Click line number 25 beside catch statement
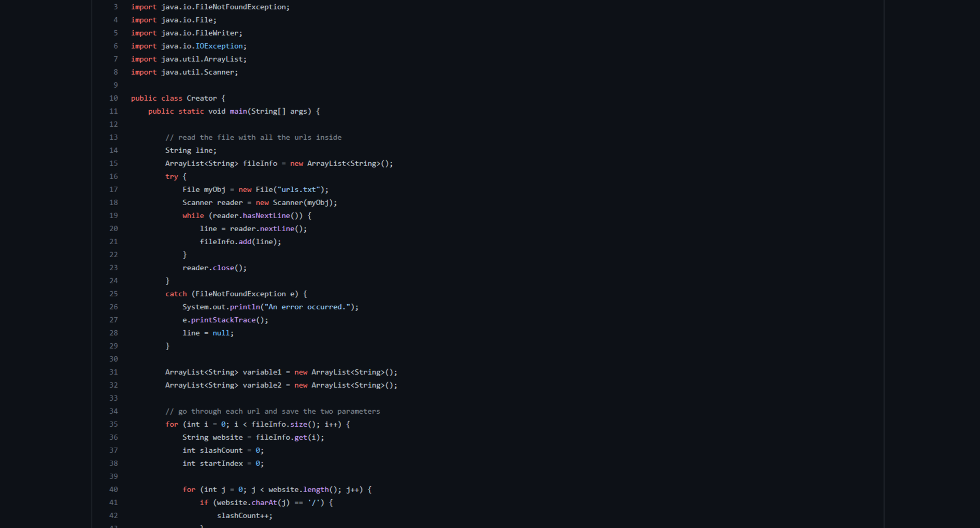The height and width of the screenshot is (528, 980). [114, 294]
